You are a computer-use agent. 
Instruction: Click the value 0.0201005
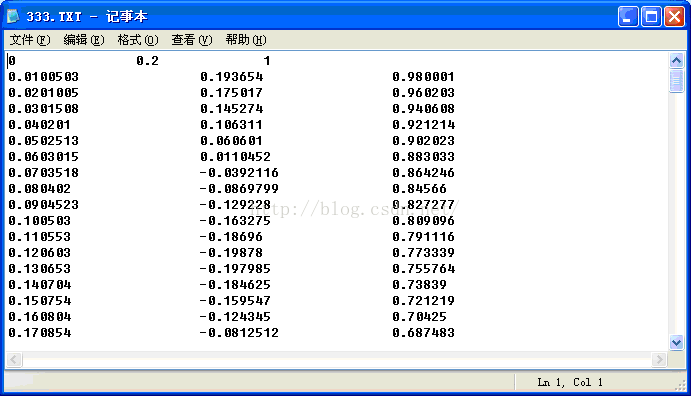pos(44,93)
